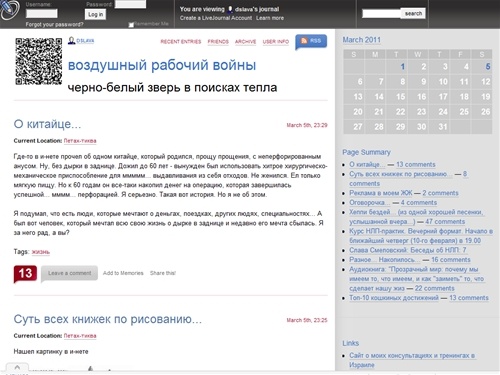
Task: Click the Log in button
Action: (x=96, y=14)
